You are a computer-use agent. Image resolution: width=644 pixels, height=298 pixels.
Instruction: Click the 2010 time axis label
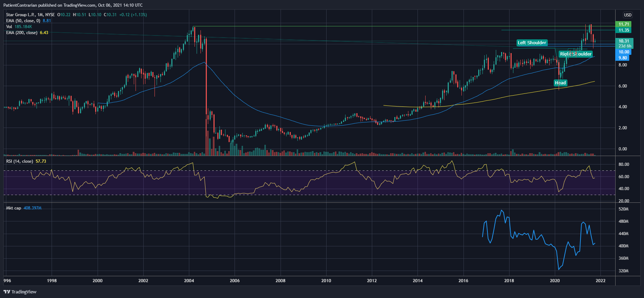(x=326, y=280)
